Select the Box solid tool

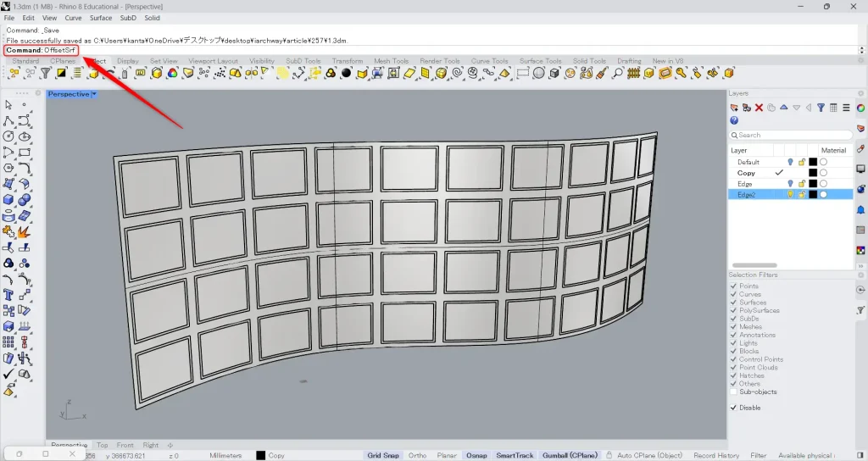click(8, 200)
